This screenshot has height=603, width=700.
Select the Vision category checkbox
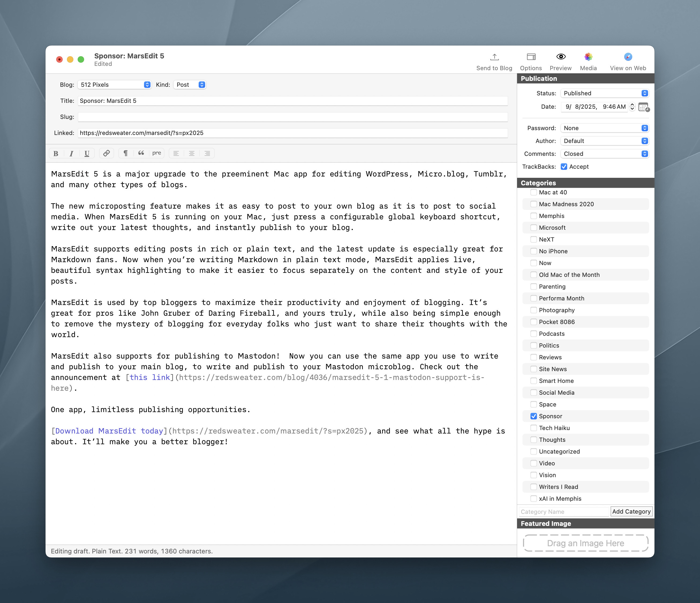point(534,475)
